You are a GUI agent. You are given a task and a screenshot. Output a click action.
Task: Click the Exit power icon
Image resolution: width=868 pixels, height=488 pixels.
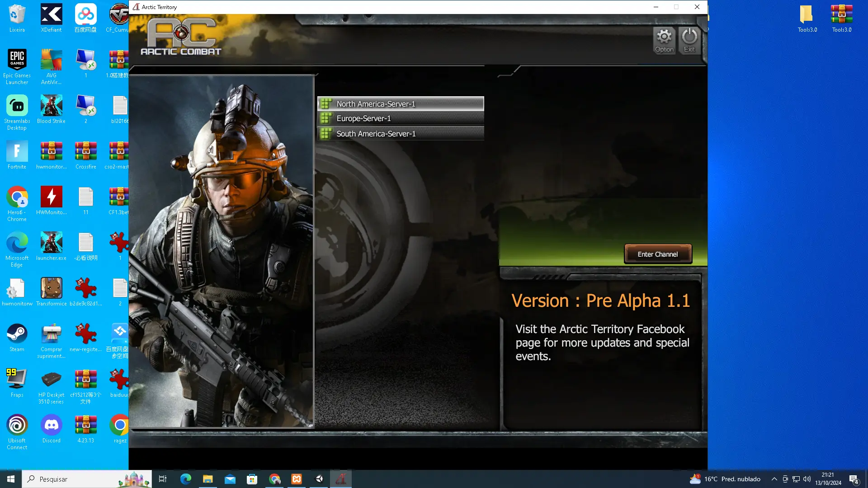689,40
